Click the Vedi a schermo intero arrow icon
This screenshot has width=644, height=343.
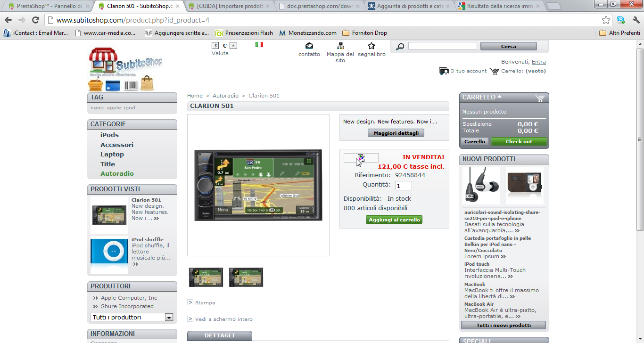point(190,319)
